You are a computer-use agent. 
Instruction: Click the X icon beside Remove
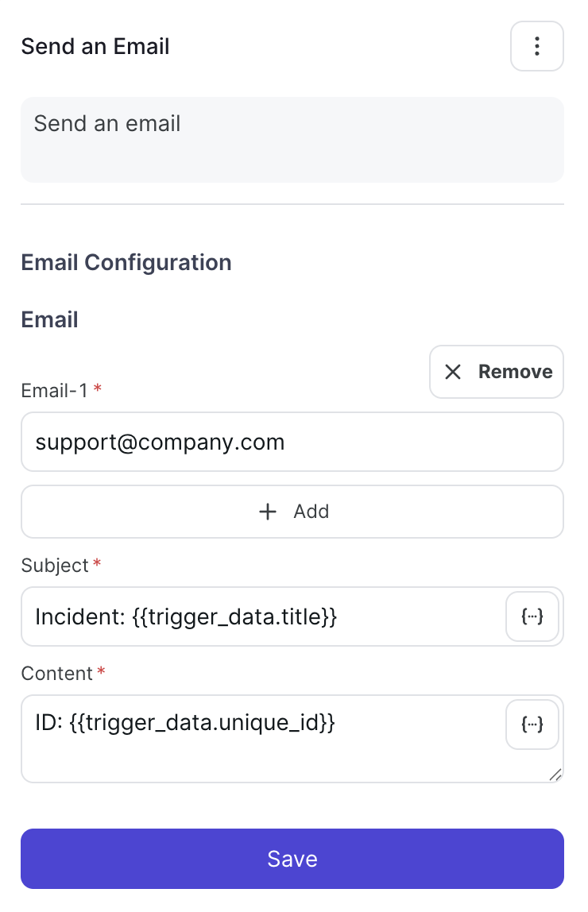tap(452, 372)
